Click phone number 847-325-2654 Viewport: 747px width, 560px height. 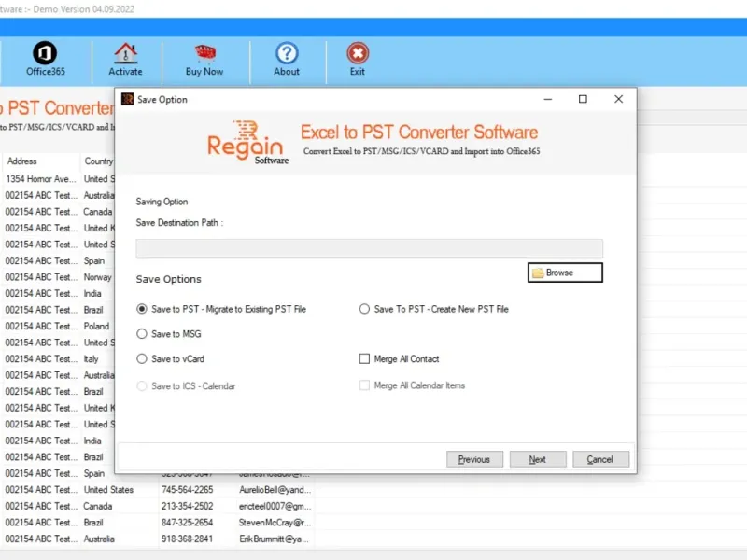(x=188, y=523)
